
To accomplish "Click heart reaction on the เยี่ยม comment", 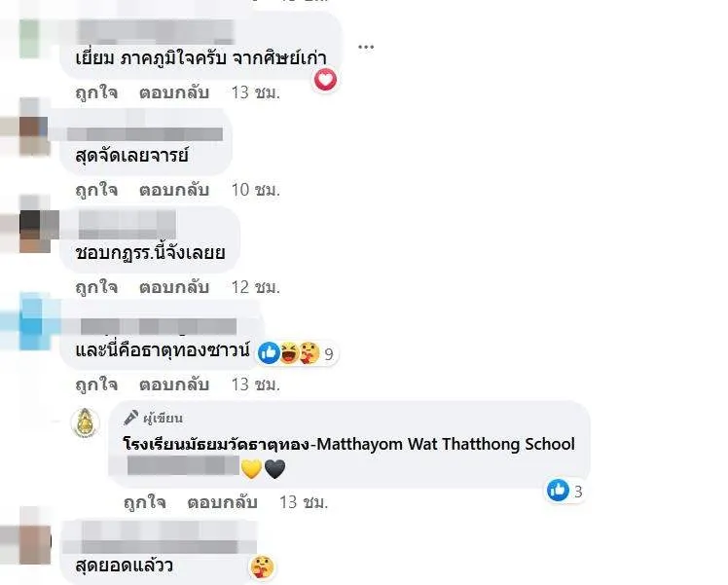I will 325,80.
